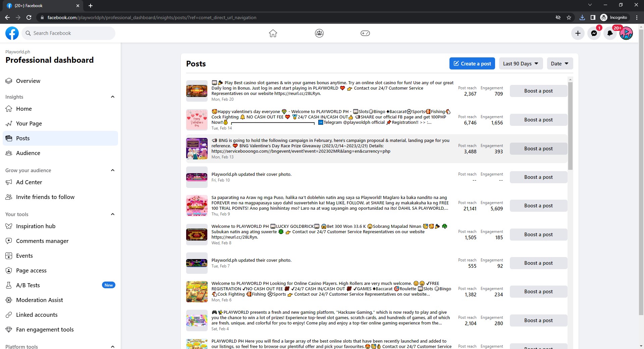644x349 pixels.
Task: Click the Linked accounts chain icon
Action: click(9, 315)
